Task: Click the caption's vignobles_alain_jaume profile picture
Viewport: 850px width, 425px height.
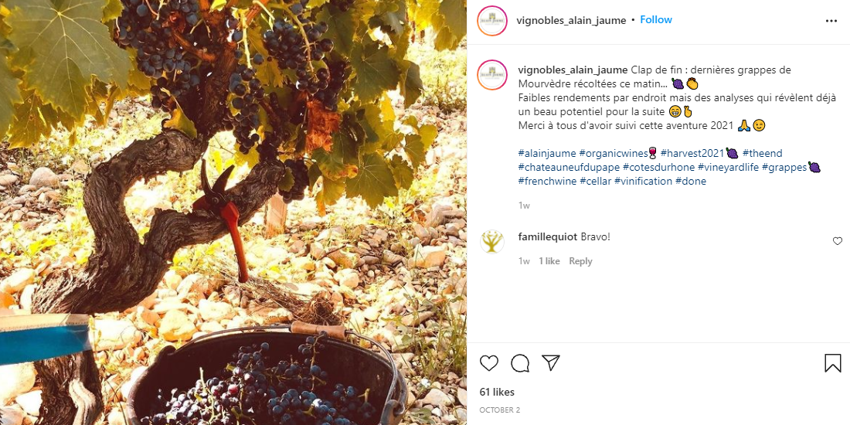Action: point(491,75)
